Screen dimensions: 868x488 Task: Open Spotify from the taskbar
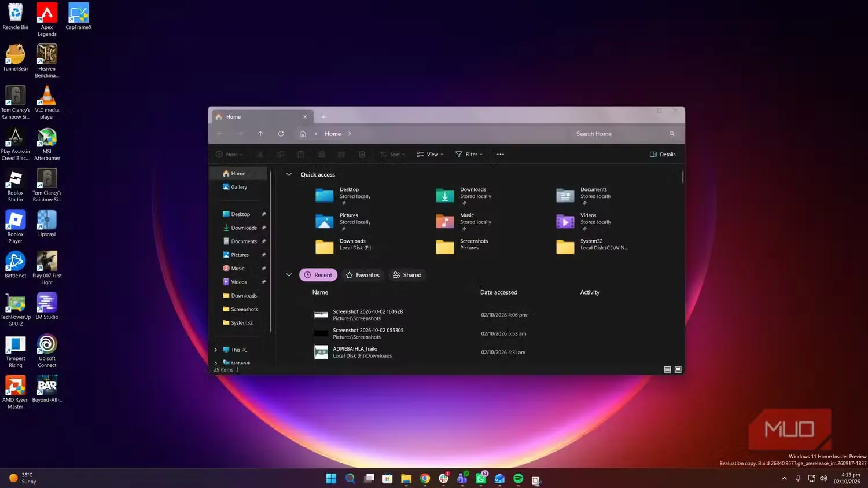pos(518,479)
